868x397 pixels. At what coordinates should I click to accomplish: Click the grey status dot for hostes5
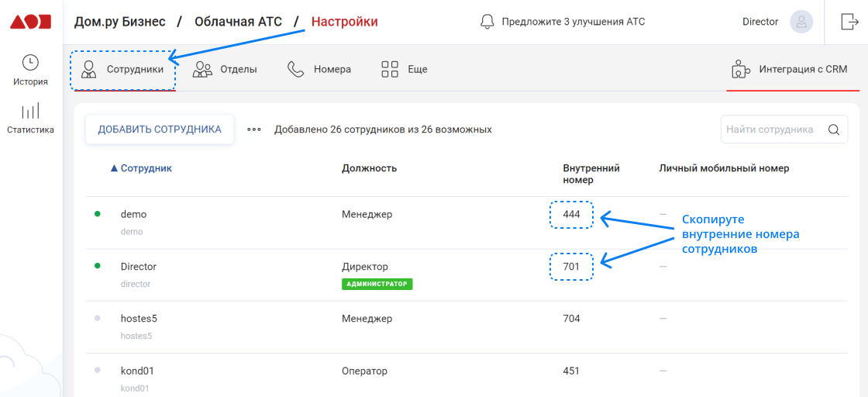(x=98, y=319)
